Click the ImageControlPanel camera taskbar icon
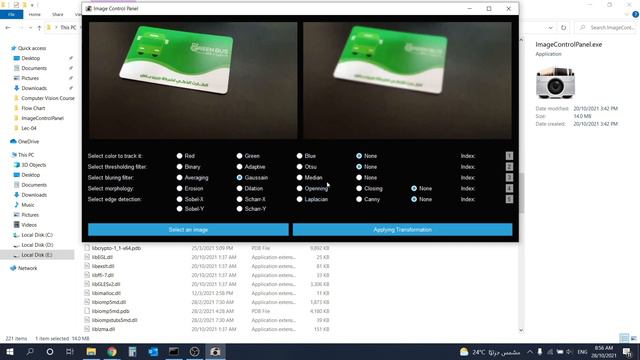 tap(215, 351)
